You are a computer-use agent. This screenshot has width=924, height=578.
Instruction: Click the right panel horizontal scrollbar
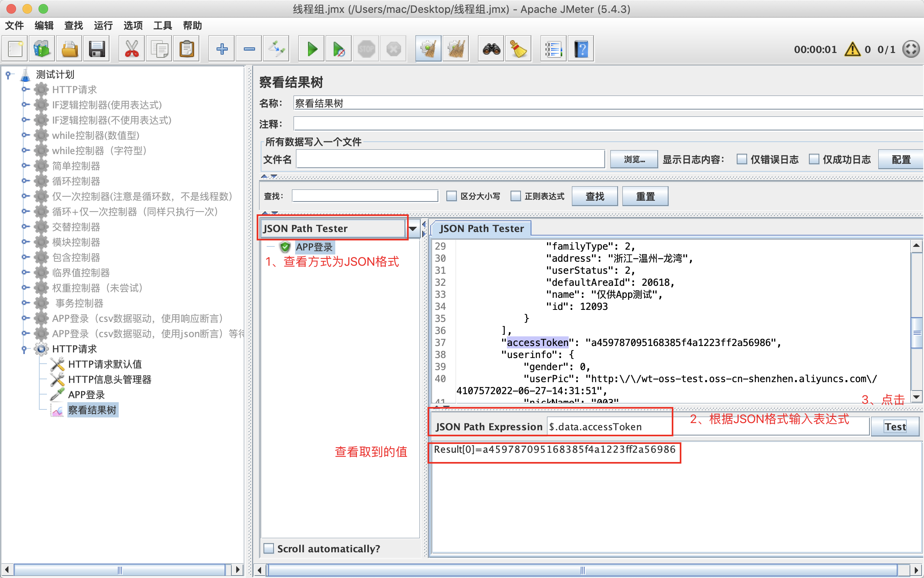582,570
